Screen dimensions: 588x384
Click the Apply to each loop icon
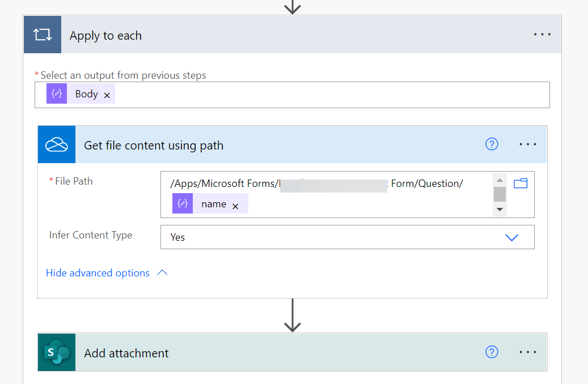coord(43,35)
